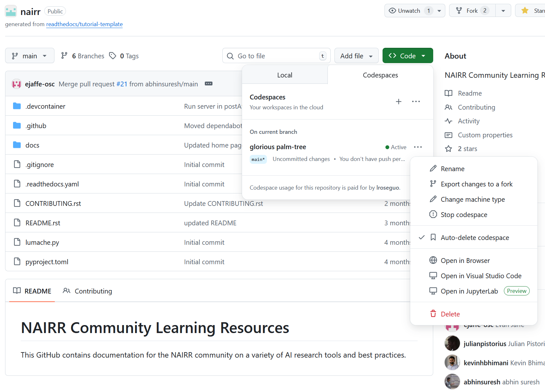Viewport: 545px width, 392px height.
Task: Select Open in Visual Studio Code
Action: tap(474, 276)
